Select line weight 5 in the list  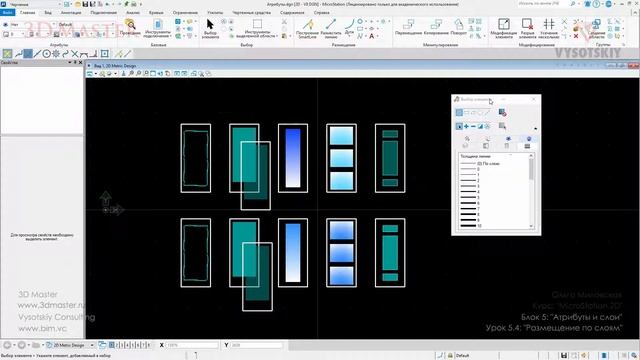(x=493, y=197)
